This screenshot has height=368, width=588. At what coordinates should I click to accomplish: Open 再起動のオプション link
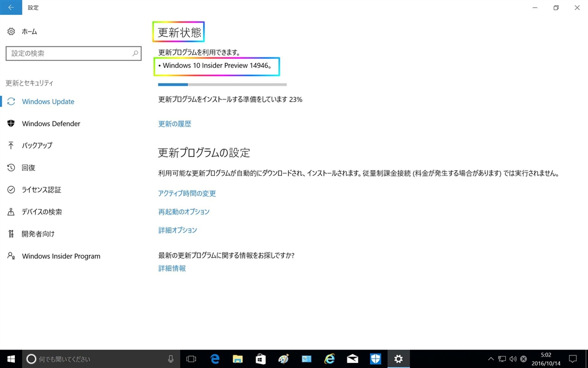pos(184,212)
